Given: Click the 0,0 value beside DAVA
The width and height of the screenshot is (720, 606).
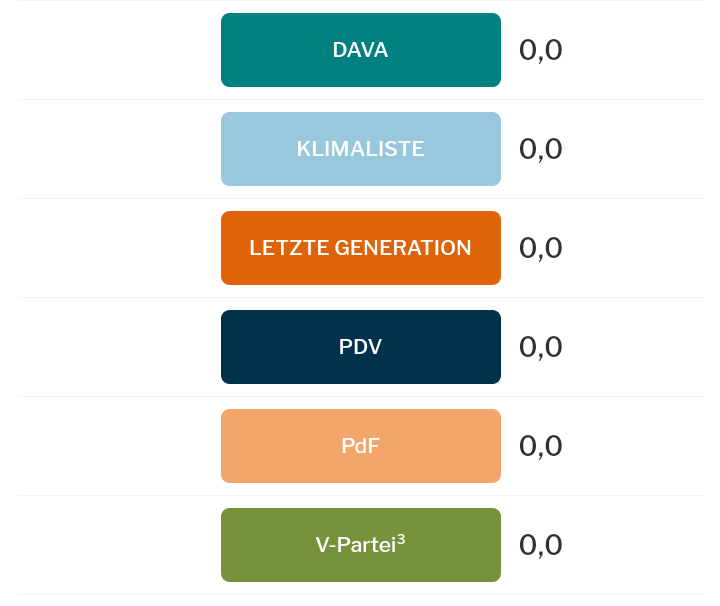Looking at the screenshot, I should [540, 50].
